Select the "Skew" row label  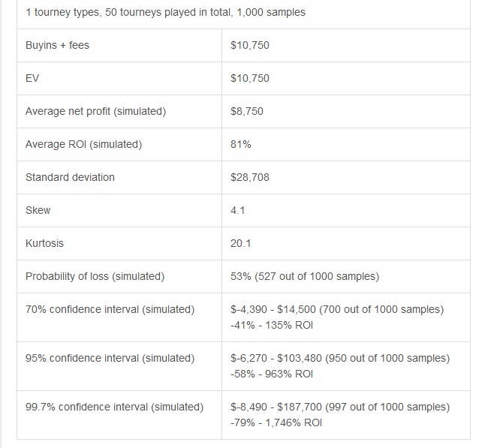click(x=38, y=210)
